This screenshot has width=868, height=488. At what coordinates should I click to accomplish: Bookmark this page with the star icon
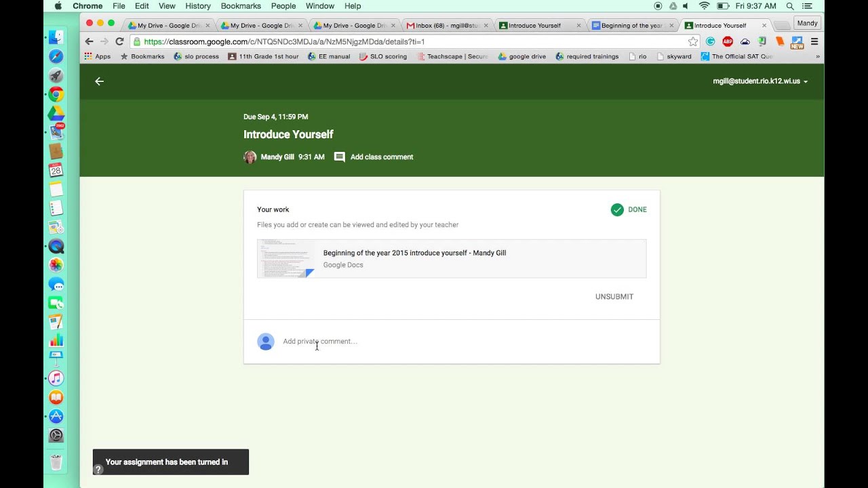pos(692,41)
